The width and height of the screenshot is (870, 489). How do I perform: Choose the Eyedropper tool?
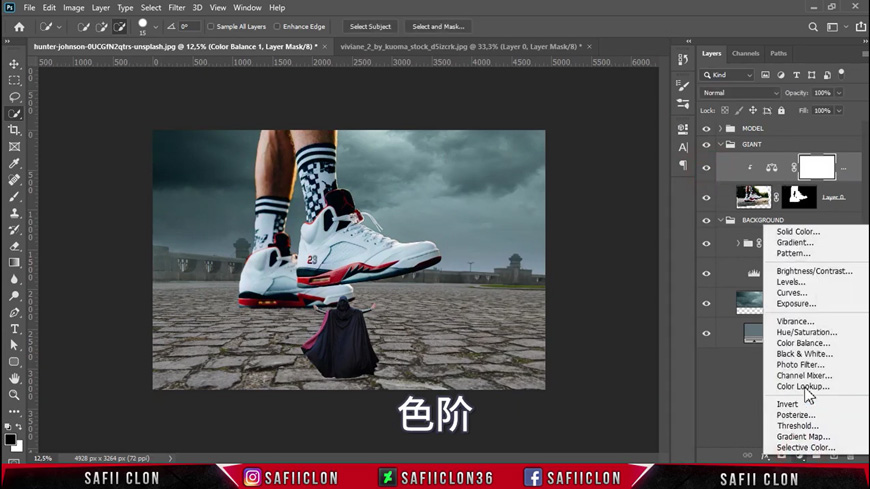(14, 163)
